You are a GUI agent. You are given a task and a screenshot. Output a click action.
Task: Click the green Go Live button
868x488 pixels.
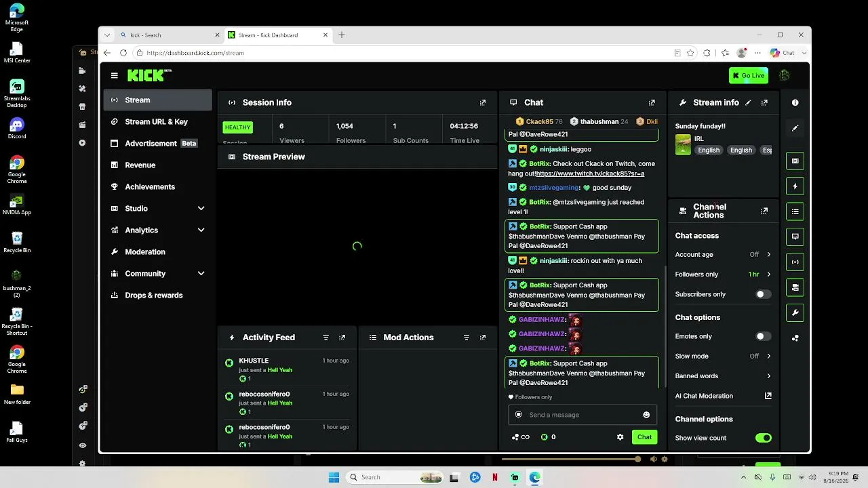(749, 75)
